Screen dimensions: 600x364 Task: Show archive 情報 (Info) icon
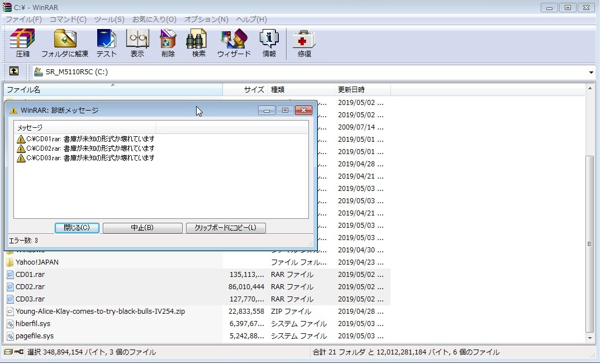coord(269,39)
